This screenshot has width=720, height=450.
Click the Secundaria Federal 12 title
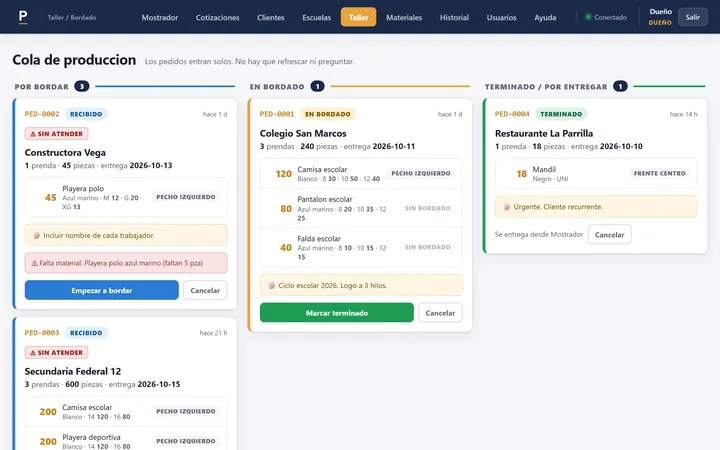73,371
